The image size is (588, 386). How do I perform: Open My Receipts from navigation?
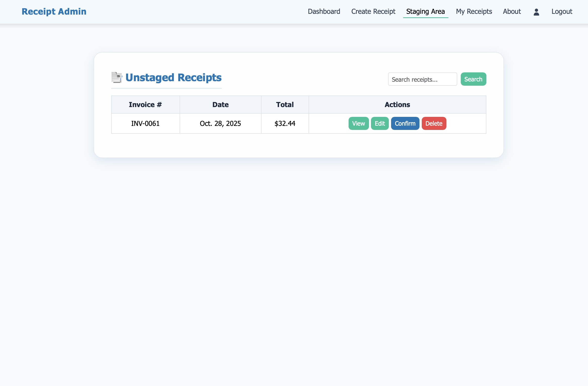click(x=474, y=12)
